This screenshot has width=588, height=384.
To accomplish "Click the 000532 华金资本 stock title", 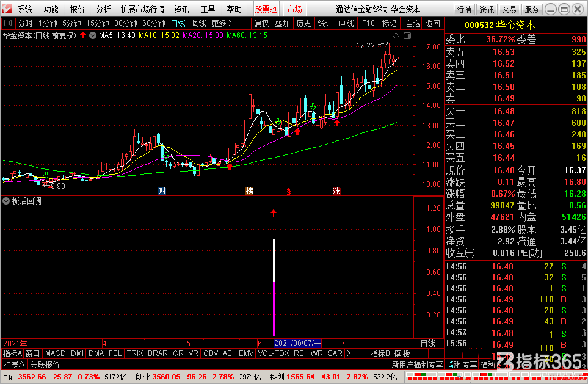I will (500, 25).
